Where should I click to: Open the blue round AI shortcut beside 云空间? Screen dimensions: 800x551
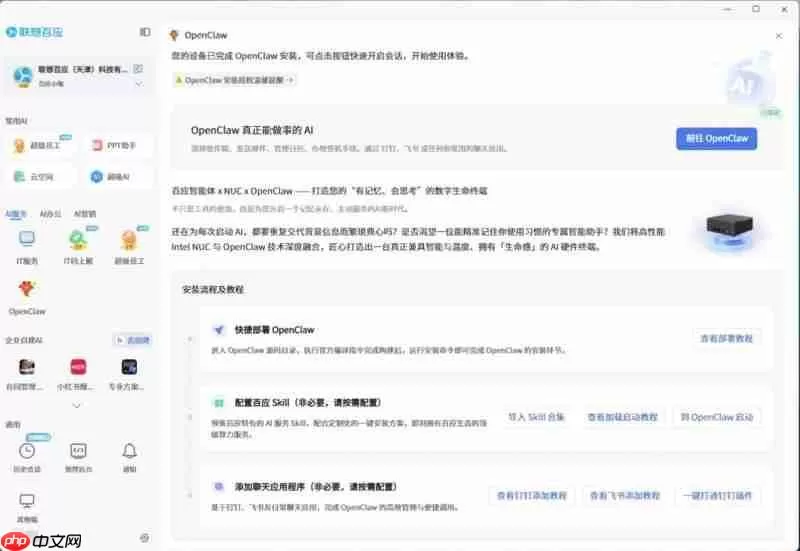tap(119, 177)
